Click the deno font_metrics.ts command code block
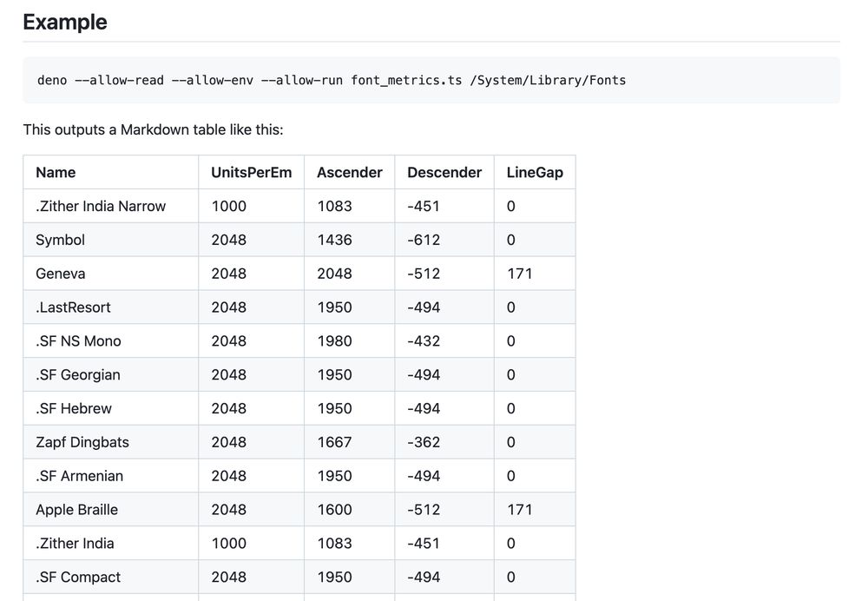The height and width of the screenshot is (601, 868). tap(431, 80)
